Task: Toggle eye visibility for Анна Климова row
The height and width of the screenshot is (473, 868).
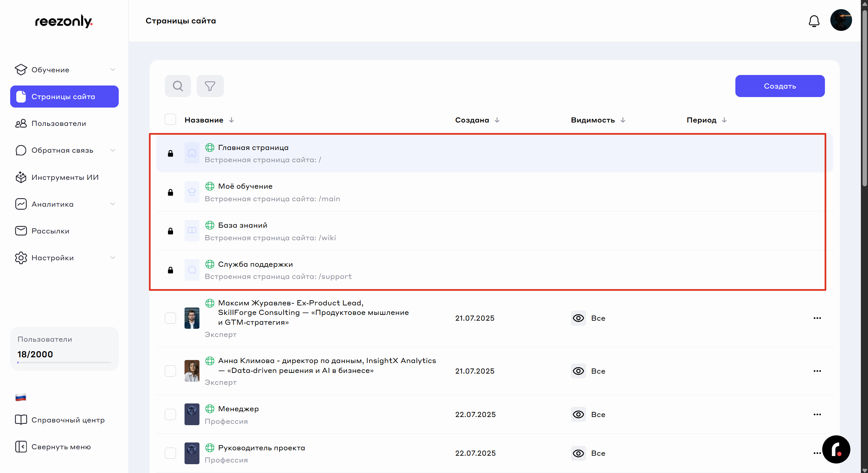Action: [578, 371]
